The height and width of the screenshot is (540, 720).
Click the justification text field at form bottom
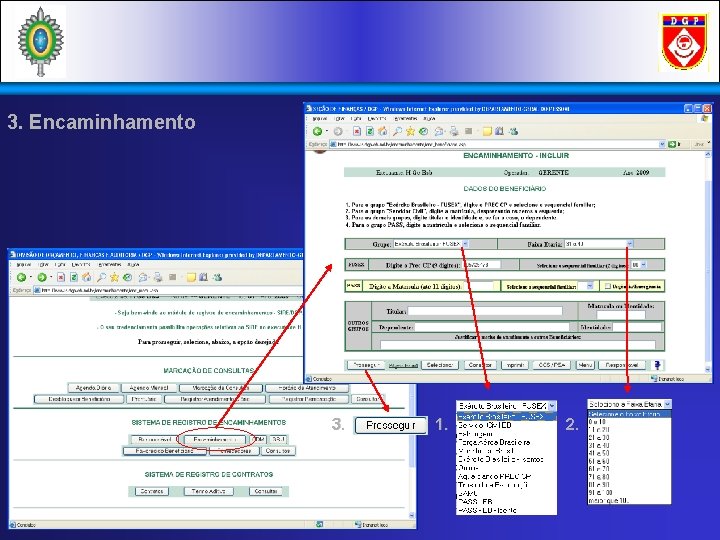518,344
